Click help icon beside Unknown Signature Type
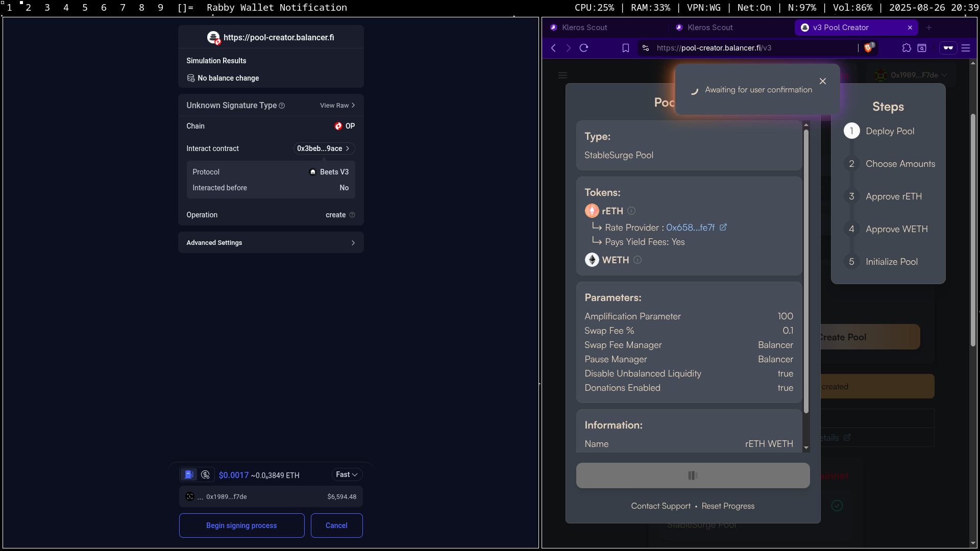The image size is (980, 551). point(282,106)
